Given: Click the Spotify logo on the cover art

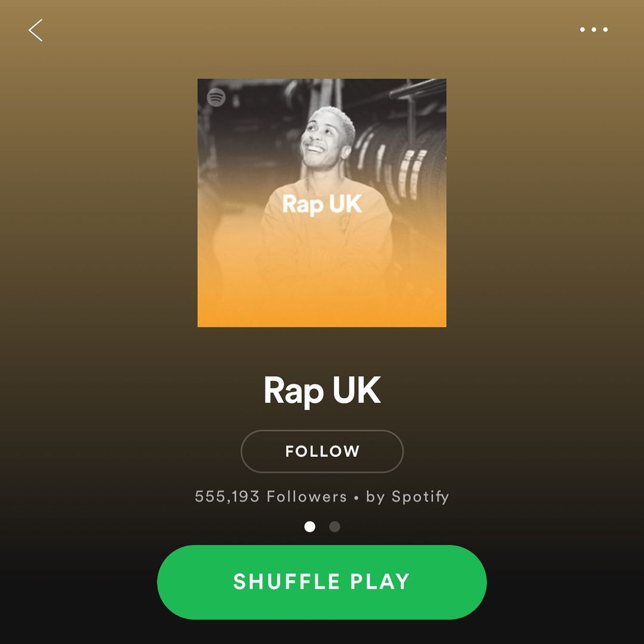Looking at the screenshot, I should [x=216, y=97].
